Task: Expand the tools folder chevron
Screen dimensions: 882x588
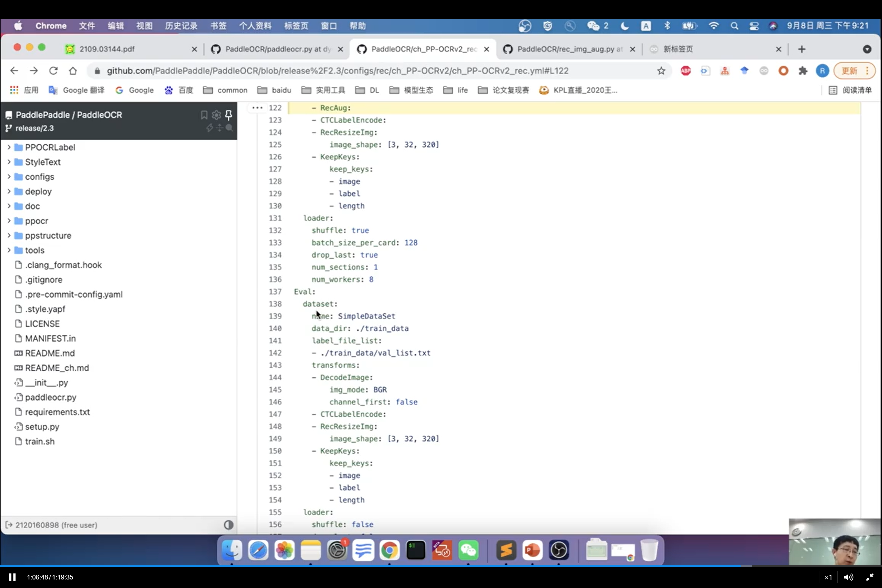Action: click(9, 250)
